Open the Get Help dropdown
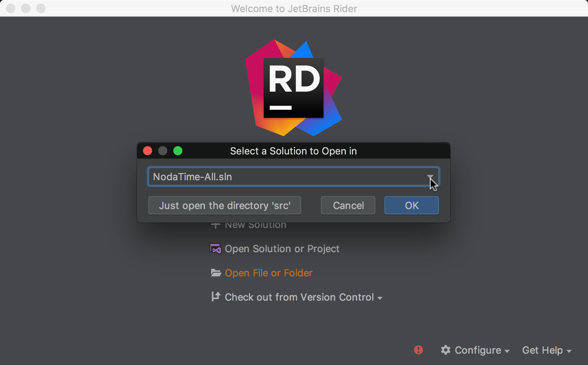 pos(547,350)
